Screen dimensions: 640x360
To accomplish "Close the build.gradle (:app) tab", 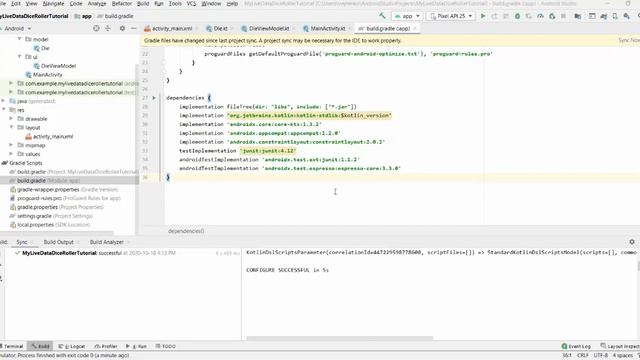I will tap(415, 29).
